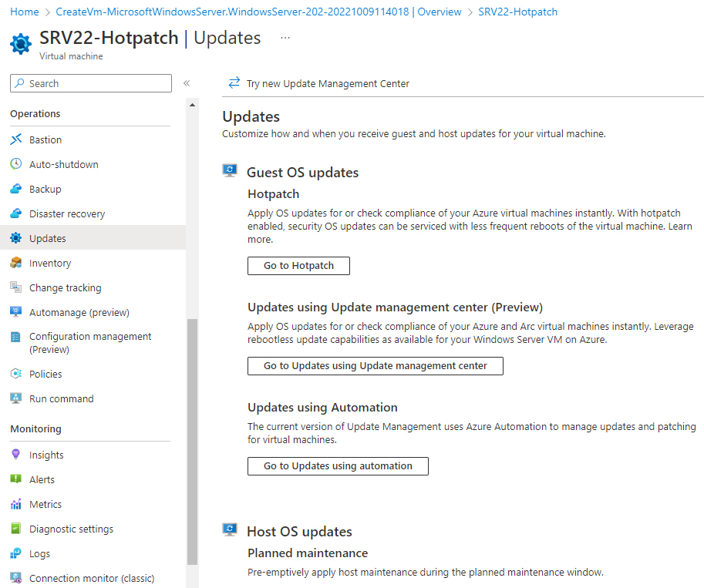
Task: Click the Auto-shutdown clock icon
Action: (15, 164)
